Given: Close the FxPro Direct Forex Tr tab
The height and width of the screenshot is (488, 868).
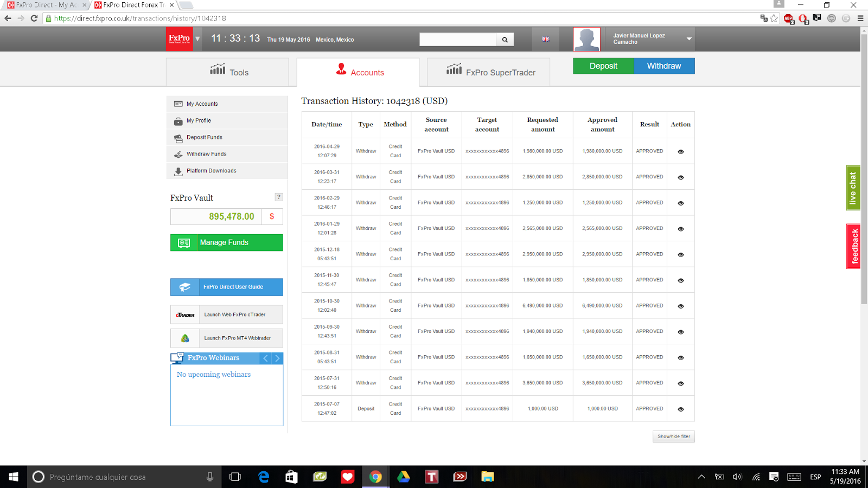Looking at the screenshot, I should [172, 5].
